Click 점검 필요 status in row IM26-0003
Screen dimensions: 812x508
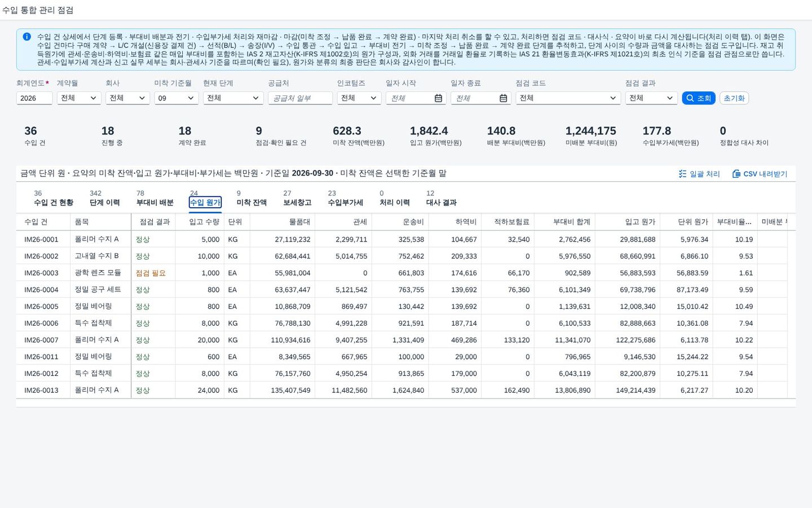pyautogui.click(x=151, y=273)
